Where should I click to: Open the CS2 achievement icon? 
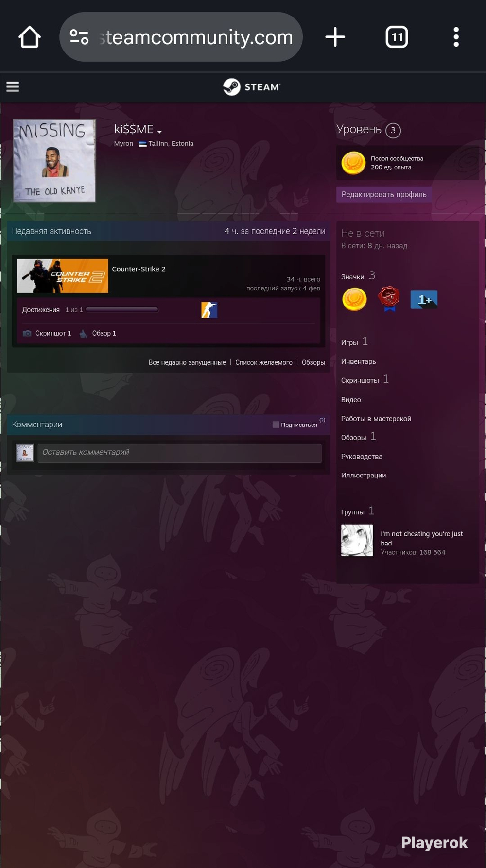(x=209, y=310)
